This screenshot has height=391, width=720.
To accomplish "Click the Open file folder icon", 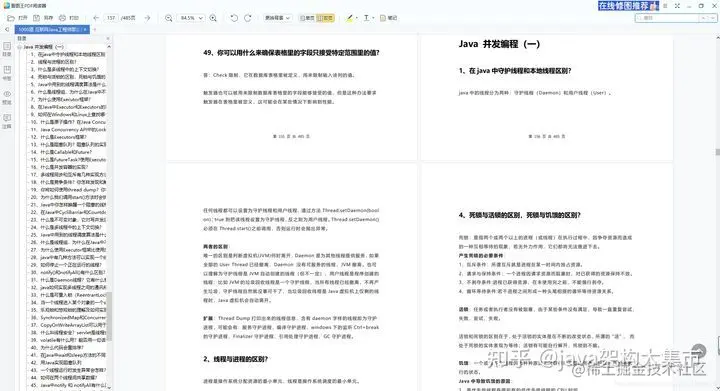I will [11, 18].
